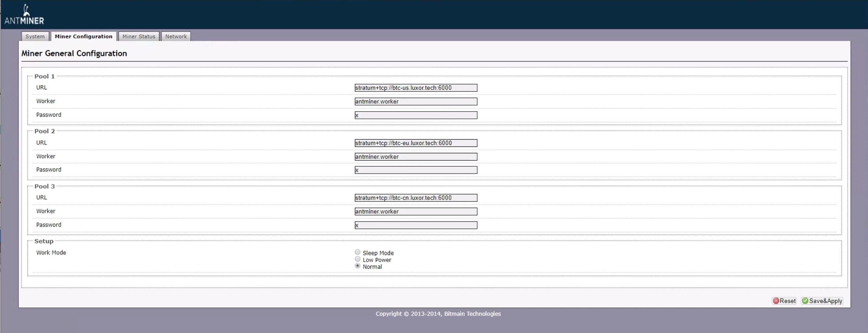Open the System tab
This screenshot has height=333, width=868.
(35, 37)
